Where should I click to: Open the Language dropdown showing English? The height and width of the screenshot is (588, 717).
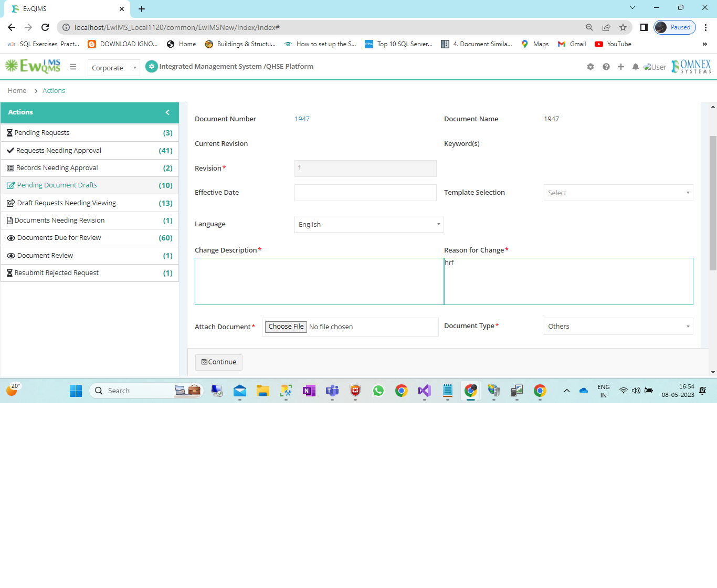pyautogui.click(x=369, y=224)
